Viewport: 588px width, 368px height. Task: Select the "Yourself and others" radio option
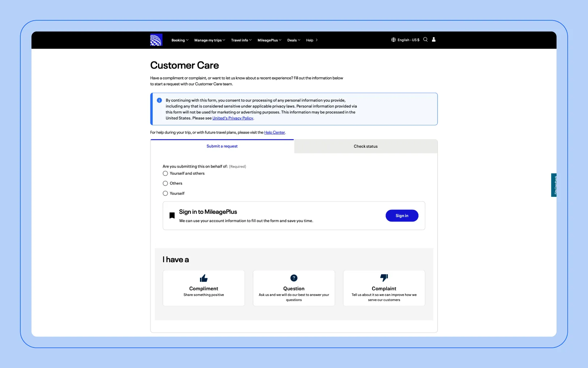[165, 173]
